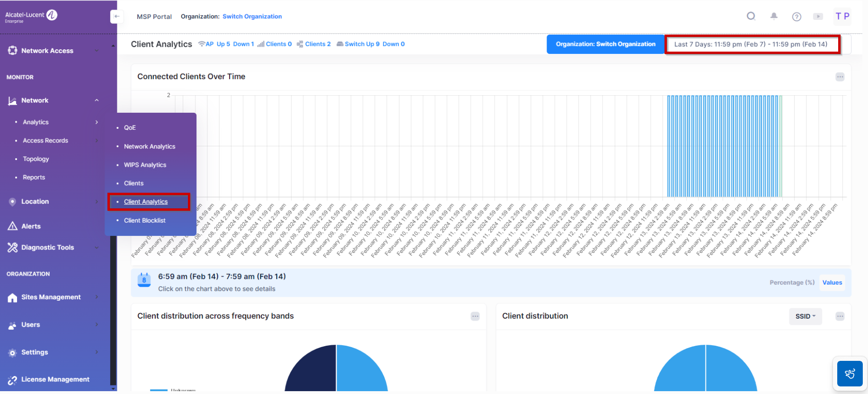Click the search icon in top bar
868x394 pixels.
pos(751,16)
